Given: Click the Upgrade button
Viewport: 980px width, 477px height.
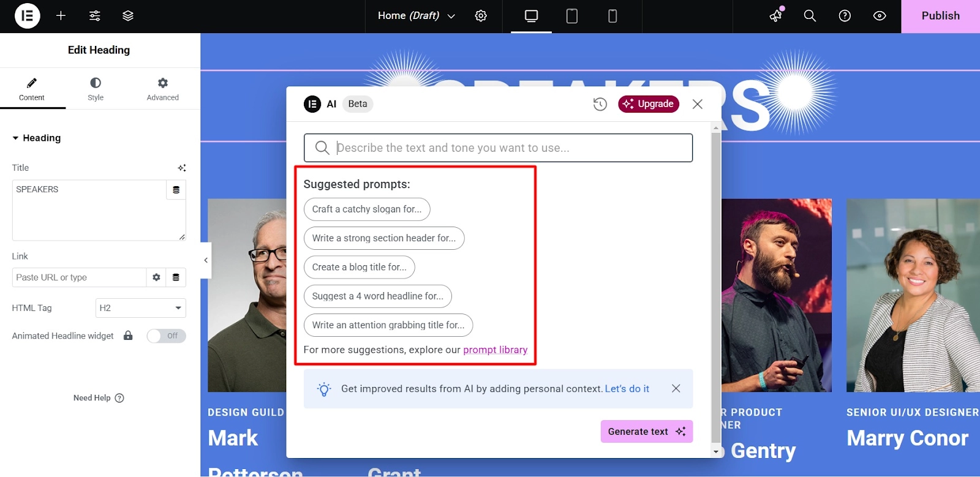Looking at the screenshot, I should pos(649,104).
